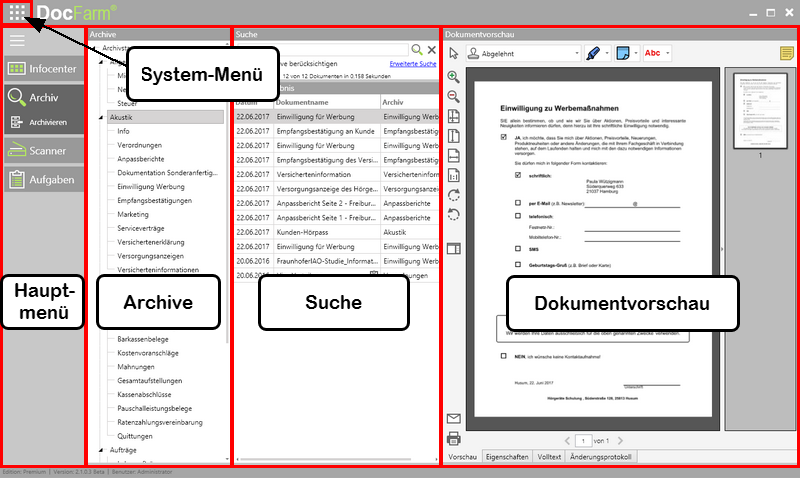Click the zoom out magnifier icon
The image size is (800, 478).
point(453,96)
